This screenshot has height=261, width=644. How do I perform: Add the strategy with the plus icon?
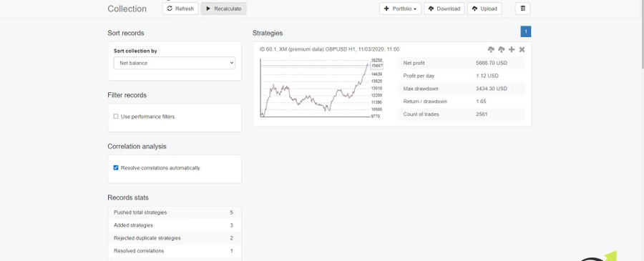click(x=512, y=49)
